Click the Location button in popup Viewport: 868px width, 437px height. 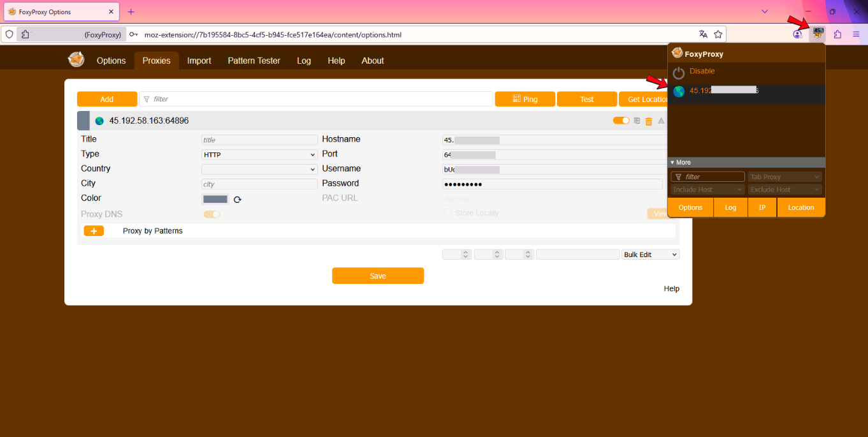click(801, 207)
